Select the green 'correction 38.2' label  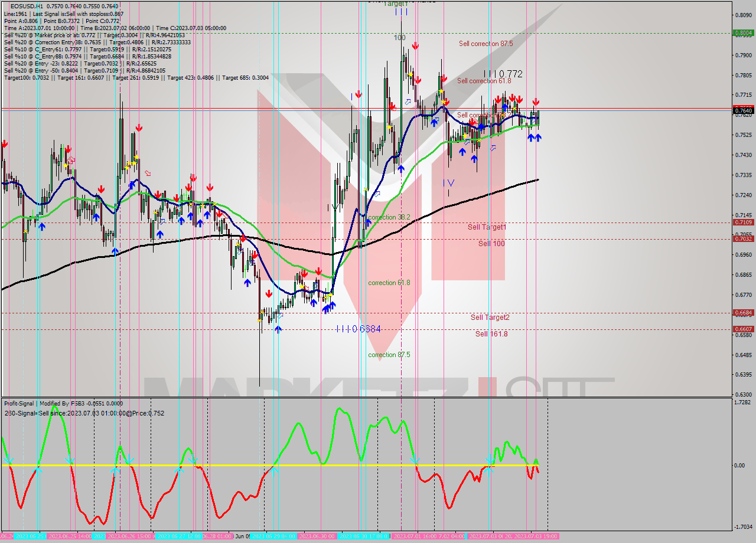click(389, 217)
